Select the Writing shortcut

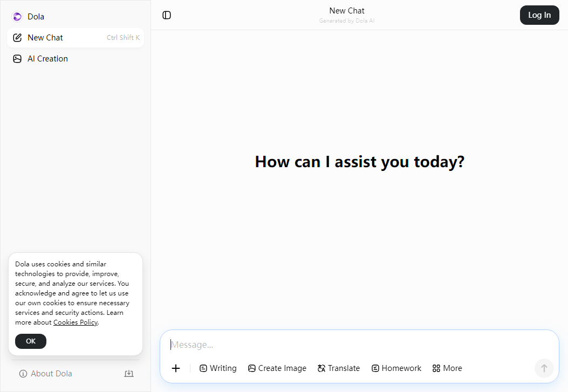[218, 368]
